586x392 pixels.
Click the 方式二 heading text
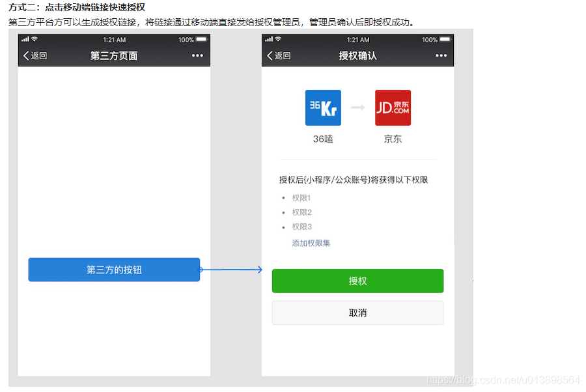point(77,7)
